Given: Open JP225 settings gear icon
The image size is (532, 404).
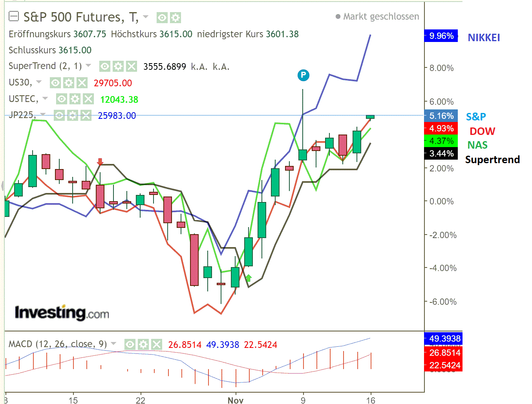Looking at the screenshot, I should (x=72, y=115).
